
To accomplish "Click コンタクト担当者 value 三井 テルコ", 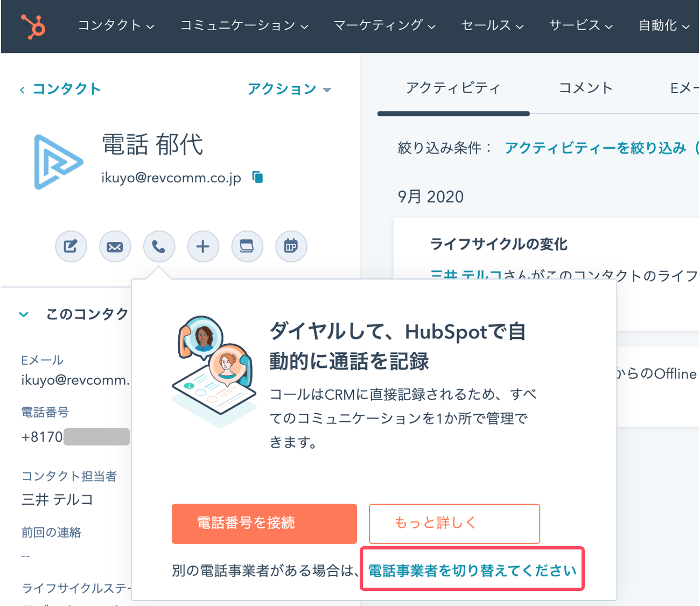I will pyautogui.click(x=57, y=499).
